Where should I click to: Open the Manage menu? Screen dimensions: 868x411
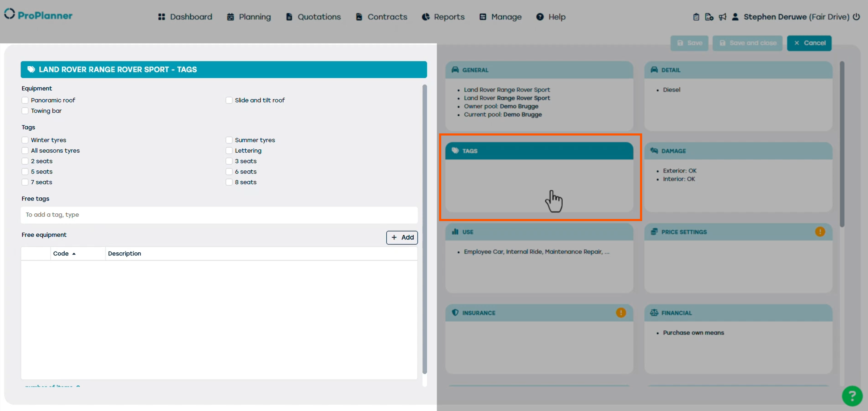(501, 17)
